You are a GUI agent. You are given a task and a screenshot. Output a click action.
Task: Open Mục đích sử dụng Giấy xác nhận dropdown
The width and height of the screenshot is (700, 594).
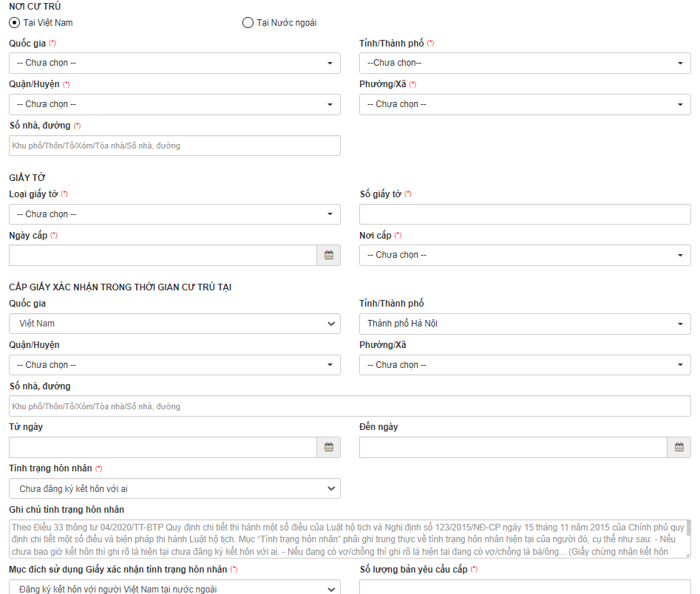tap(174, 588)
